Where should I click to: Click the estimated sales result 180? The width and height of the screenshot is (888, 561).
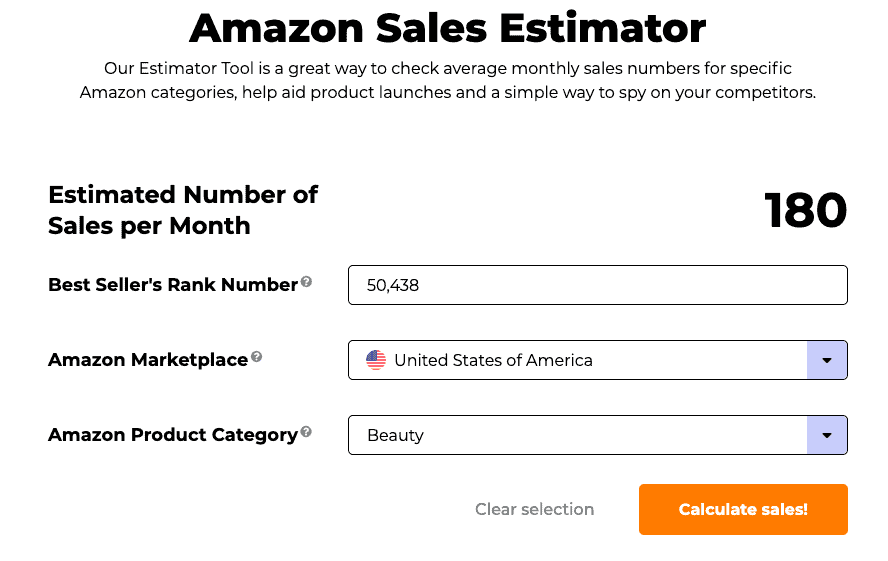[x=806, y=211]
